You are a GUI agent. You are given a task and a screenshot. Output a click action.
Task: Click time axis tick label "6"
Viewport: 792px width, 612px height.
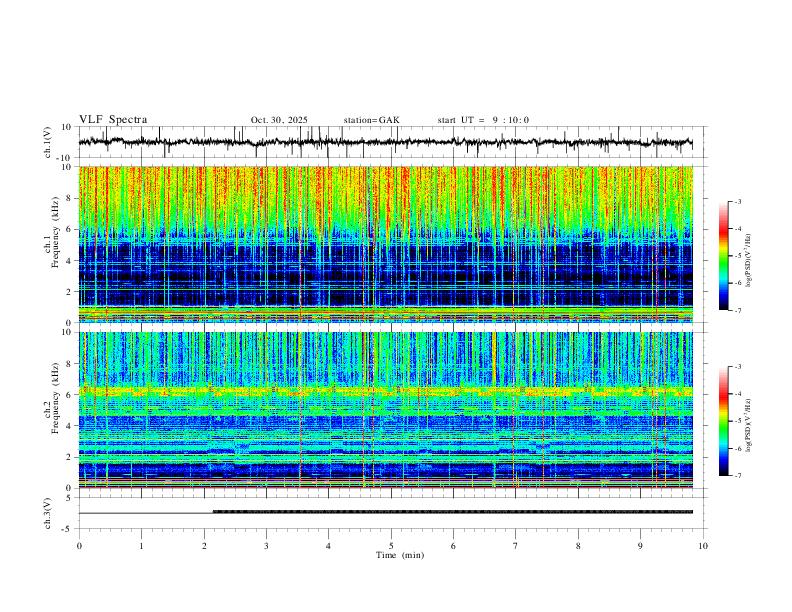pyautogui.click(x=453, y=546)
